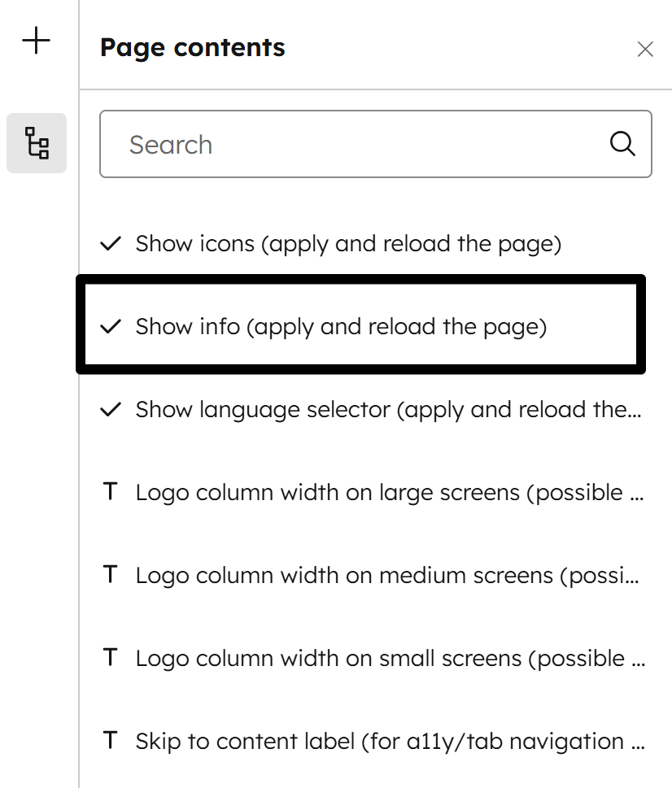The image size is (672, 788).
Task: Click T icon beside Skip to content label
Action: pyautogui.click(x=110, y=740)
